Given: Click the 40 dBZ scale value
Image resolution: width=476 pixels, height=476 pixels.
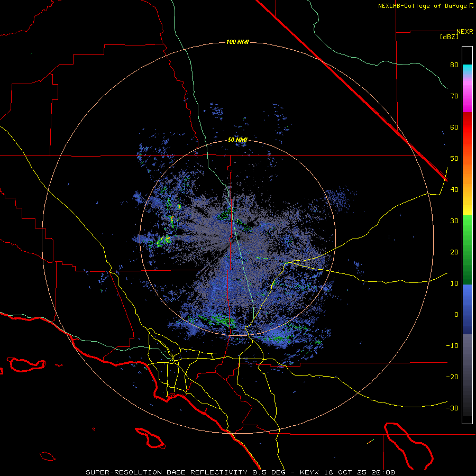Looking at the screenshot, I should (x=454, y=190).
